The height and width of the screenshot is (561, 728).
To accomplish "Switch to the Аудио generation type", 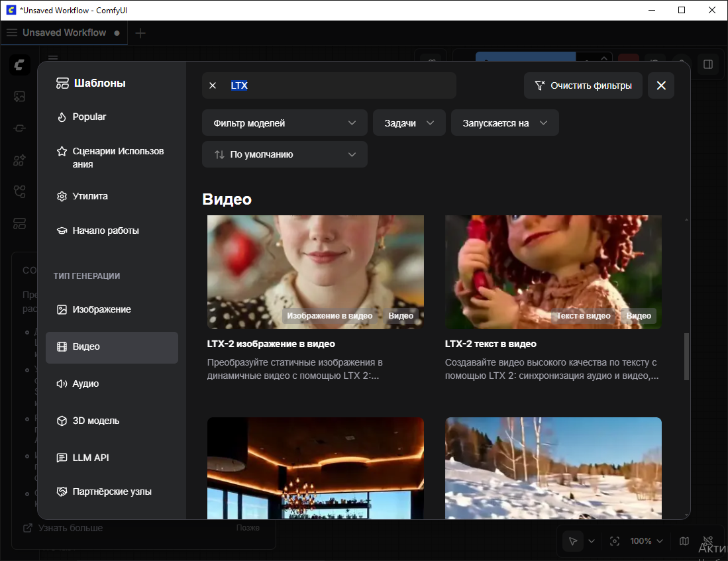I will pyautogui.click(x=112, y=383).
